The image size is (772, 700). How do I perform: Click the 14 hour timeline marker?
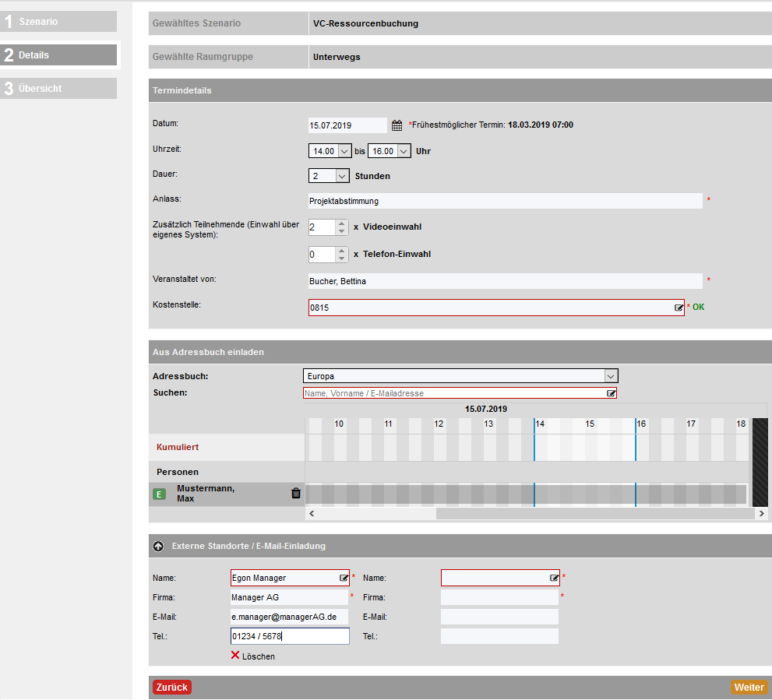click(540, 424)
